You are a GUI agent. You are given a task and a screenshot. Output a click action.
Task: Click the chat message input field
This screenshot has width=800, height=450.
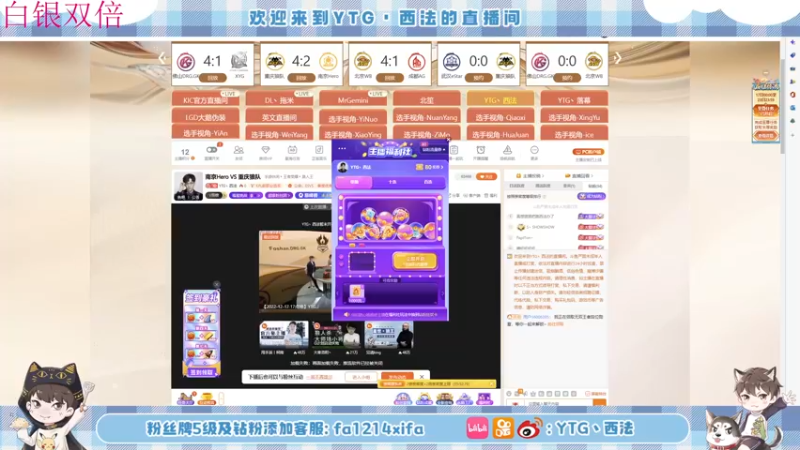pyautogui.click(x=559, y=403)
